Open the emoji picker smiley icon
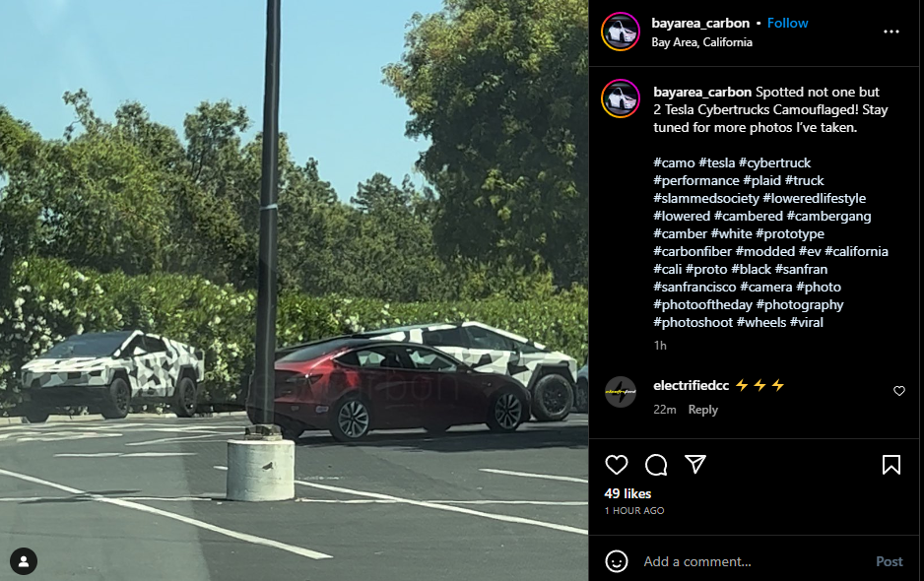This screenshot has width=924, height=581. pos(617,561)
